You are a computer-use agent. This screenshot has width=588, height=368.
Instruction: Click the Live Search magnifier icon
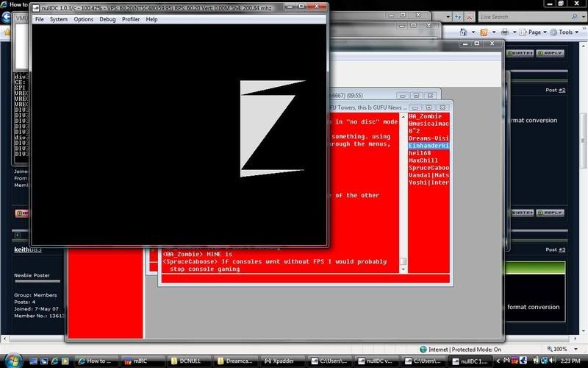574,17
